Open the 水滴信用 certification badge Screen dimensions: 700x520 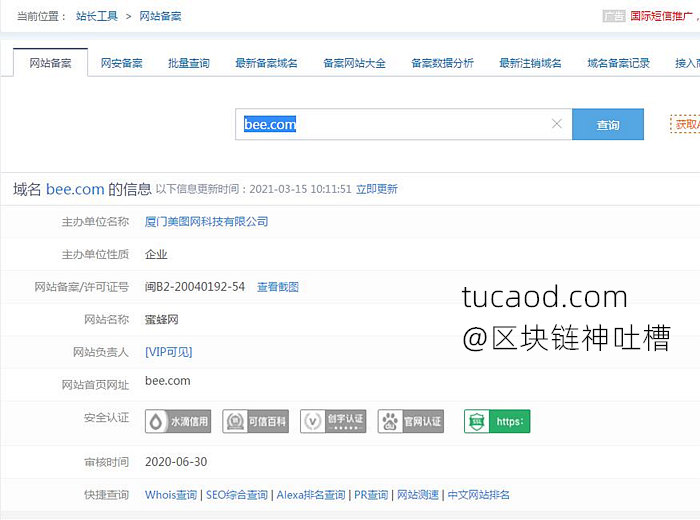point(178,421)
